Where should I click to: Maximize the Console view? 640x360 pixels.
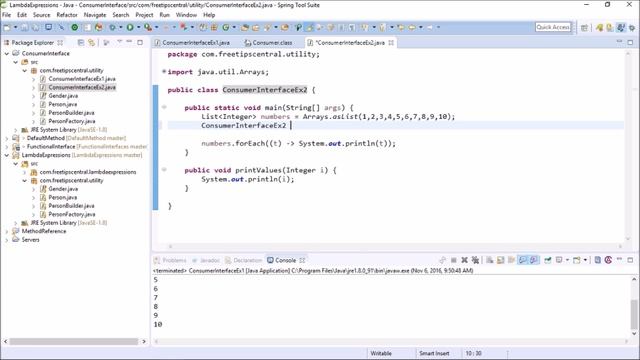[630, 260]
